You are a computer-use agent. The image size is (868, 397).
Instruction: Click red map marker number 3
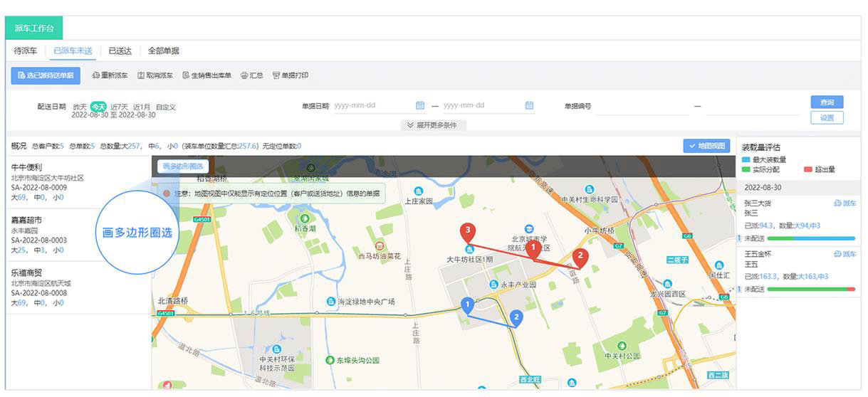[467, 232]
